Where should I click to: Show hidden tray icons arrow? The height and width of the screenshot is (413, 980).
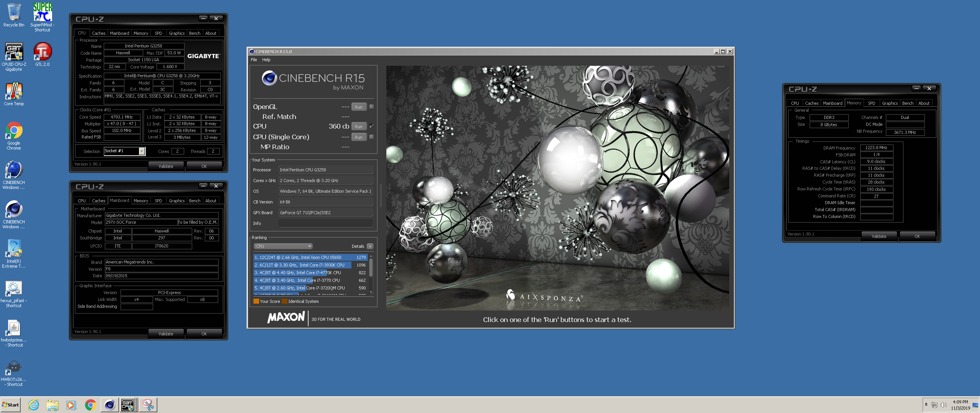(x=926, y=405)
